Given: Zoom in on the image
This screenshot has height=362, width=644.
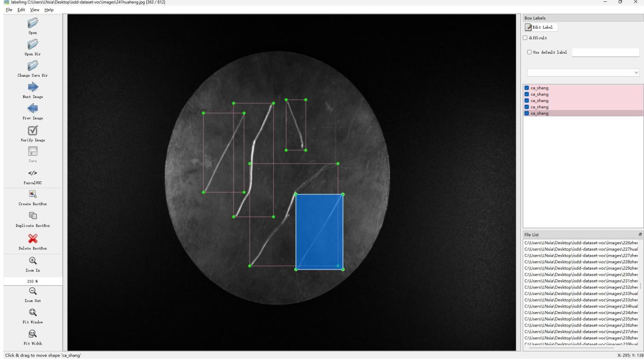Looking at the screenshot, I should [32, 260].
